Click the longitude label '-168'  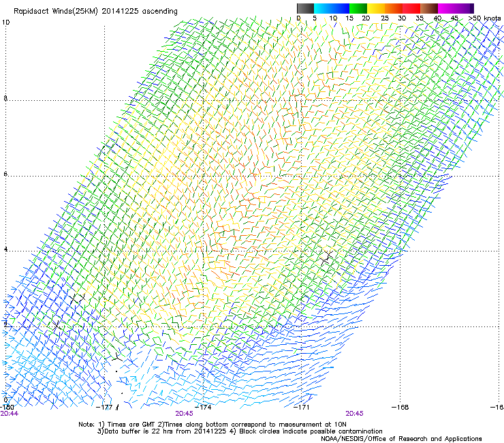pos(400,408)
